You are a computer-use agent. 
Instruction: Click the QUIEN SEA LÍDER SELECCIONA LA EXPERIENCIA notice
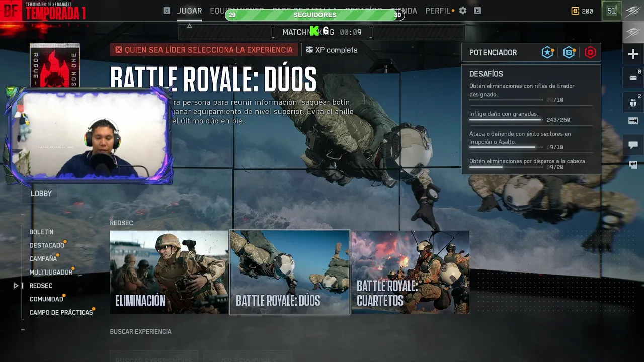204,50
